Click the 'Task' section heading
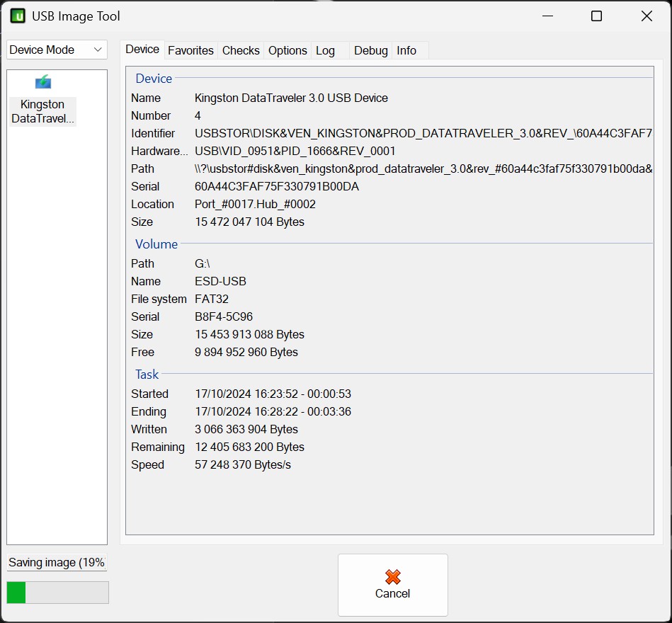 pos(147,375)
